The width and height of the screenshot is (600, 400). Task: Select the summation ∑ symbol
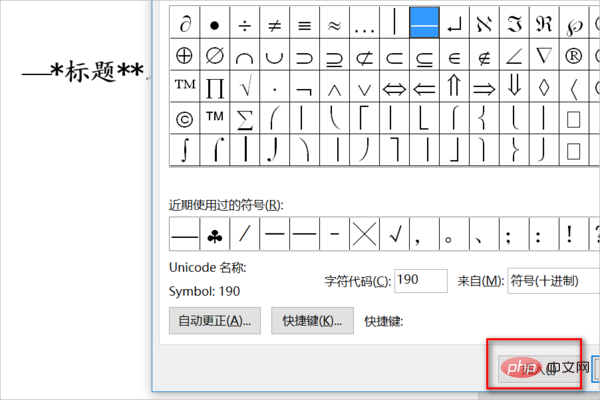pyautogui.click(x=243, y=119)
